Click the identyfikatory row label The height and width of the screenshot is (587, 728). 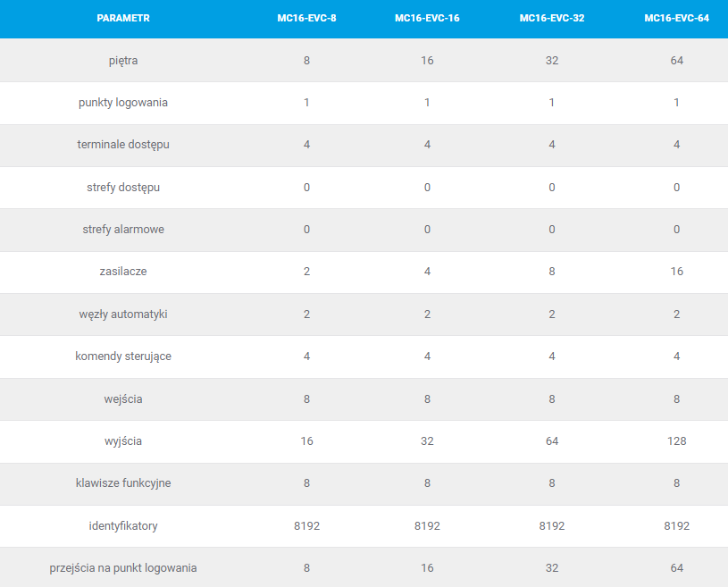tap(123, 526)
